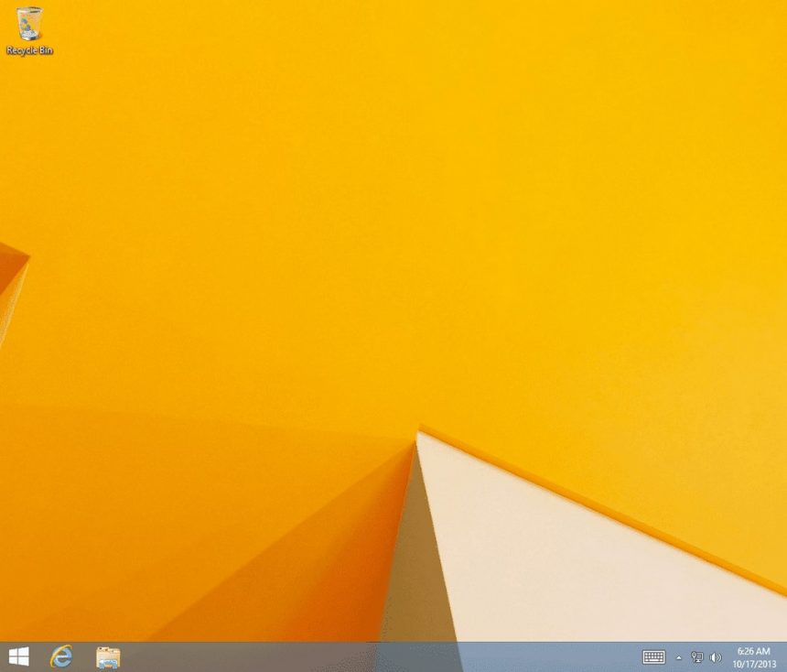
Task: Launch Internet Explorer from the taskbar
Action: click(x=60, y=656)
